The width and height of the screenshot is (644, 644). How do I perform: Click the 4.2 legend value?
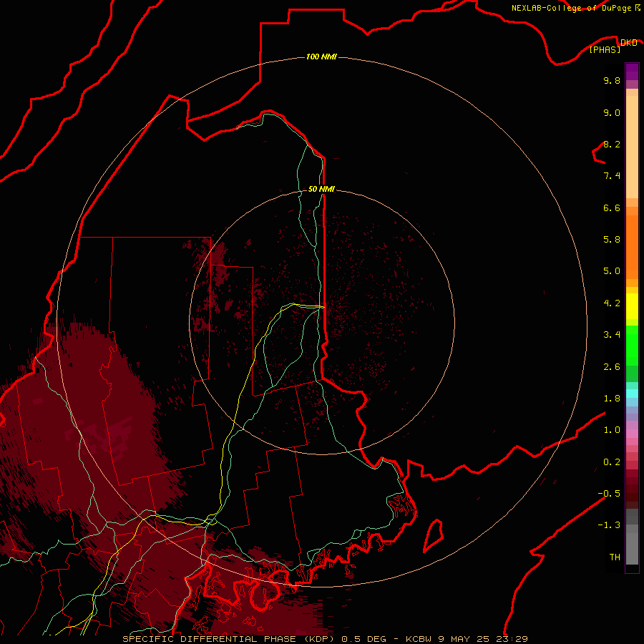coord(612,303)
